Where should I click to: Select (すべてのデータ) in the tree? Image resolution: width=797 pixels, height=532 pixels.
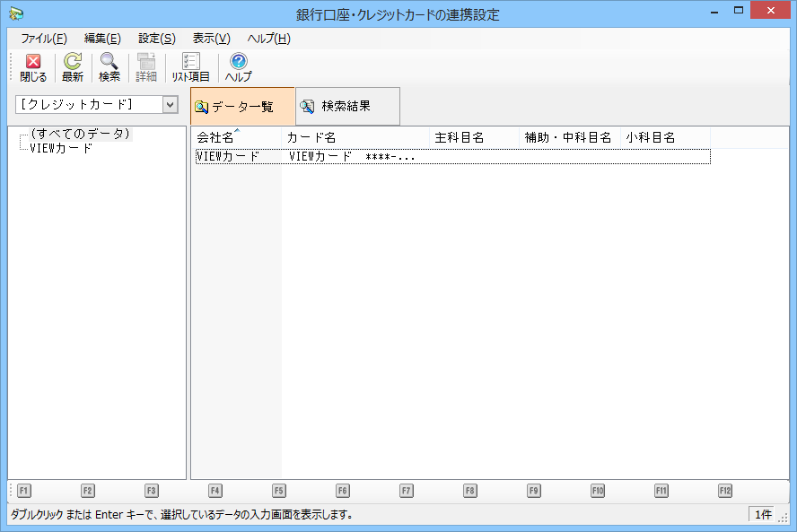(x=80, y=134)
